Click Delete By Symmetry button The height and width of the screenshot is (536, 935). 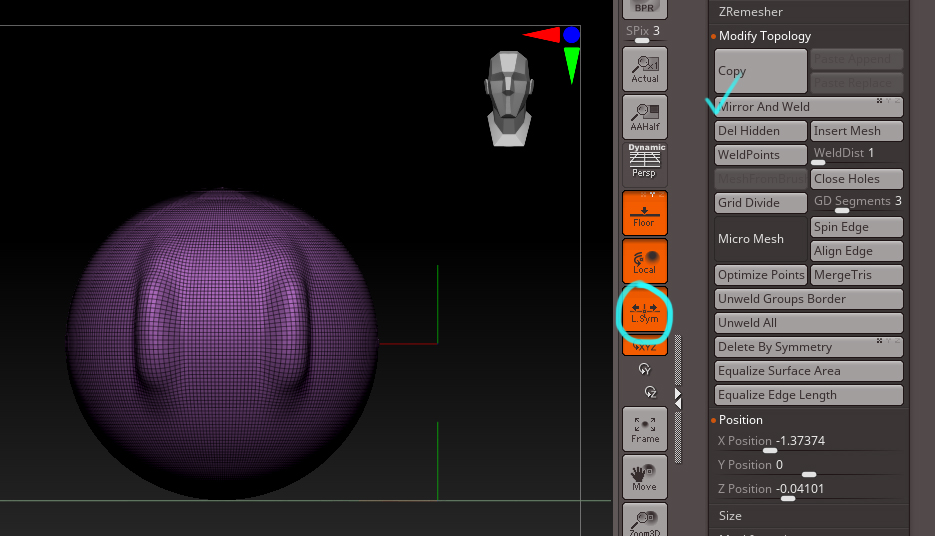[809, 347]
